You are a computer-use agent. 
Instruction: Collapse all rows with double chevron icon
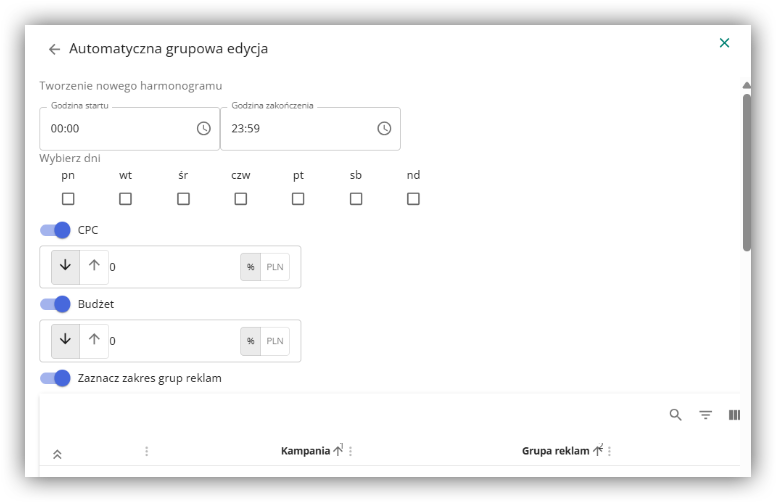click(57, 454)
